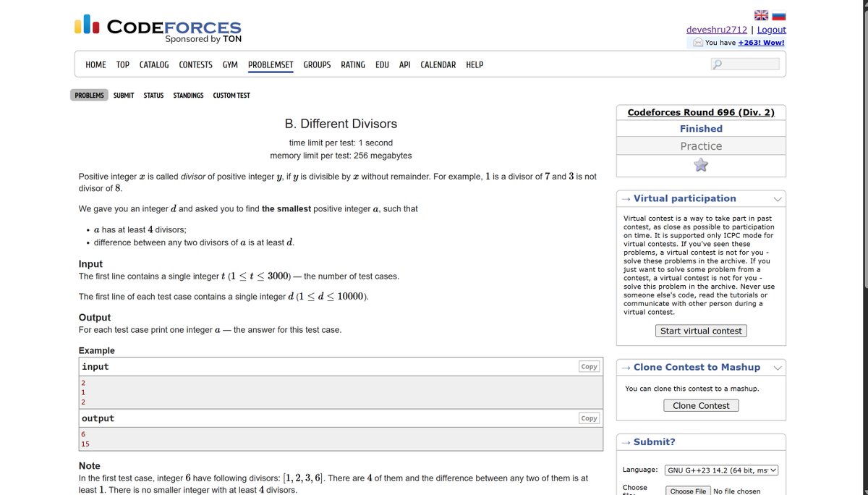Screen dimensions: 868x495
Task: Click the +263! Wow! link
Action: point(761,43)
